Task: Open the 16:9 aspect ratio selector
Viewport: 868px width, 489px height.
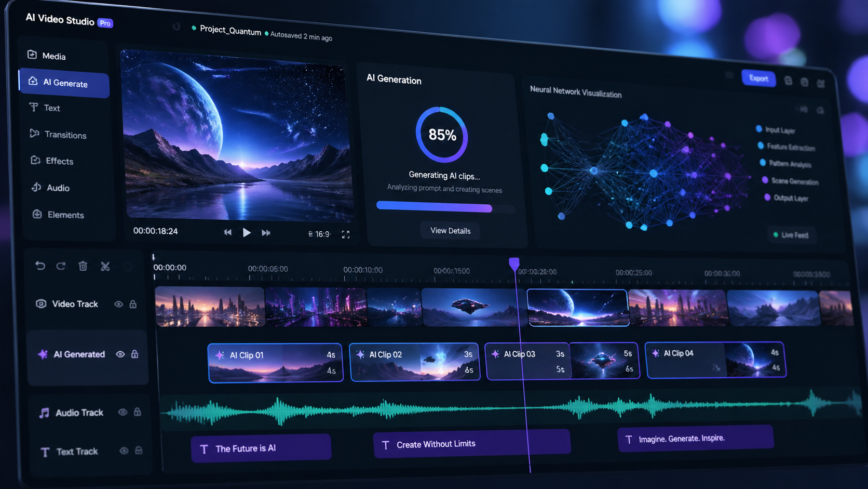Action: coord(319,234)
